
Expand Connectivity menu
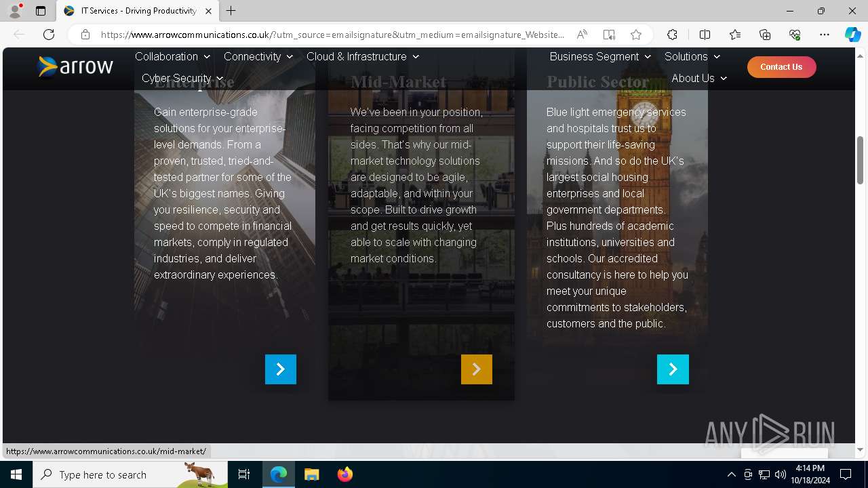tap(258, 56)
